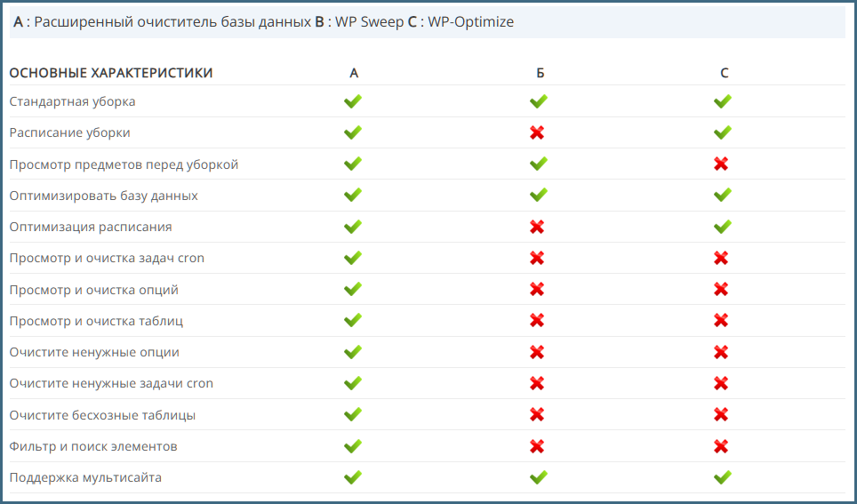857x504 pixels.
Task: Click green checkmark for Очистите бесхозные таблицы, column A
Action: click(x=353, y=414)
